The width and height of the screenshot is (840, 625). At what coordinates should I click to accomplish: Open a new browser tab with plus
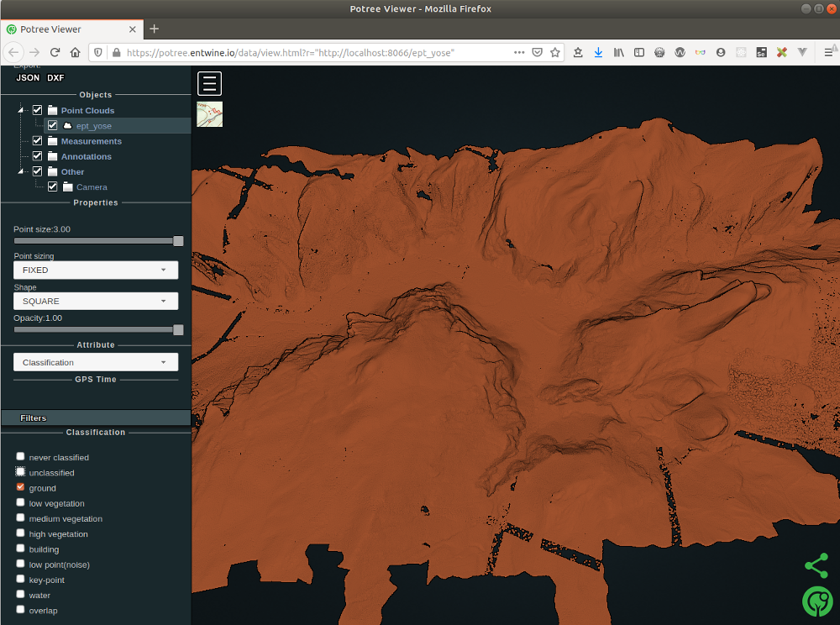click(x=155, y=29)
